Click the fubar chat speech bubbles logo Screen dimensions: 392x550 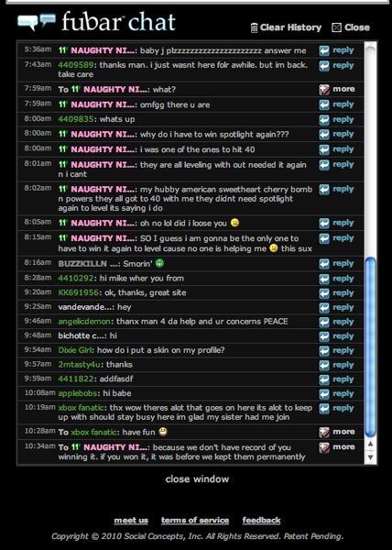pos(37,22)
